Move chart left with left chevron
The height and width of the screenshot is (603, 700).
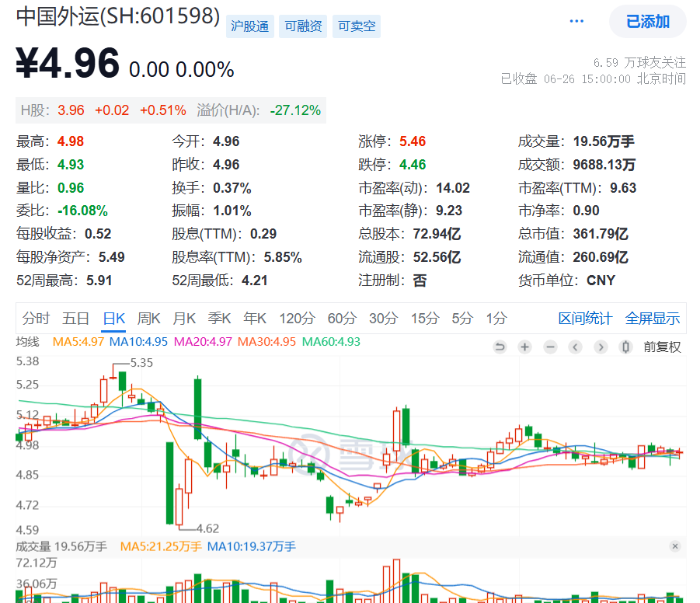576,347
